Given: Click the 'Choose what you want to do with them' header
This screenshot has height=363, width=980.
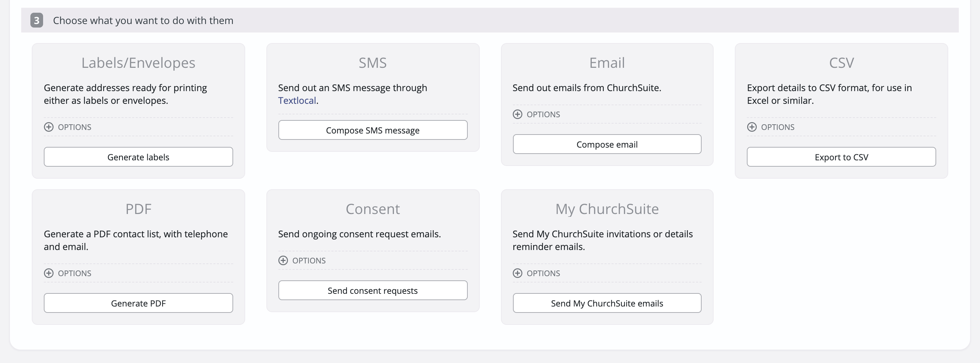Looking at the screenshot, I should [x=143, y=20].
